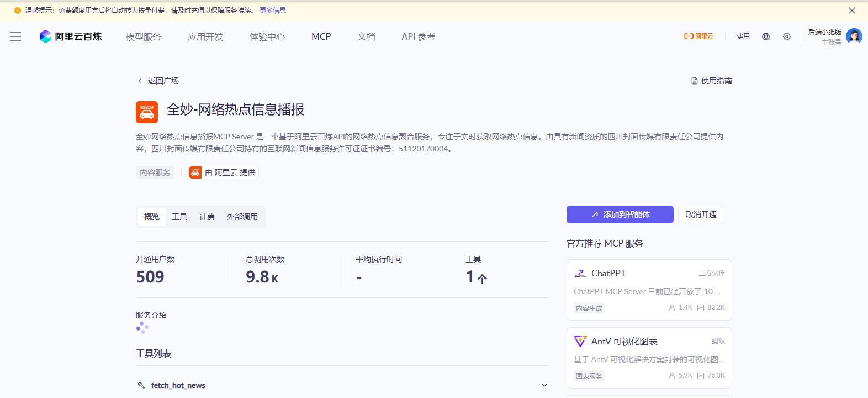Expand the fetch_hot_news tool row

click(544, 385)
